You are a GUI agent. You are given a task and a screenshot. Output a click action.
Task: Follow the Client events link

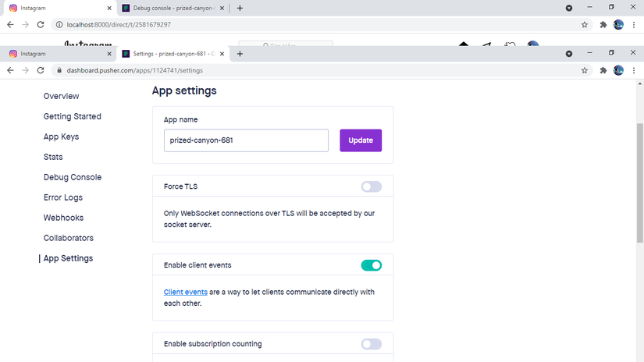(x=185, y=292)
